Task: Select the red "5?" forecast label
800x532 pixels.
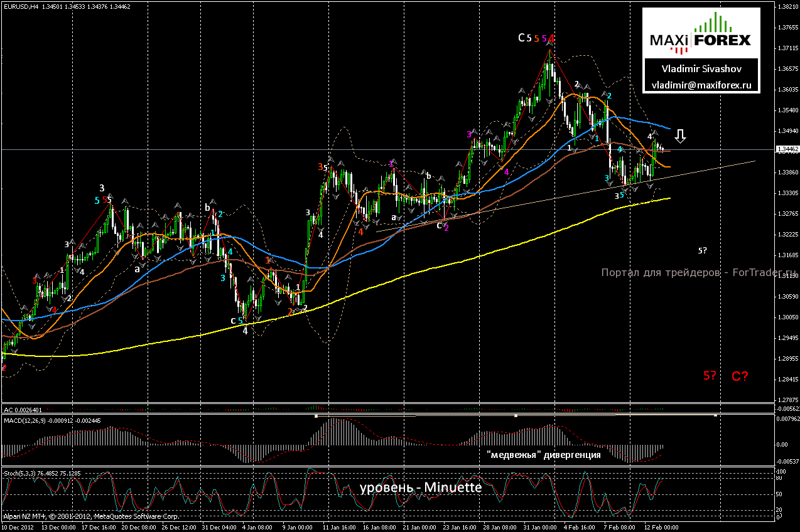Action: pos(710,376)
